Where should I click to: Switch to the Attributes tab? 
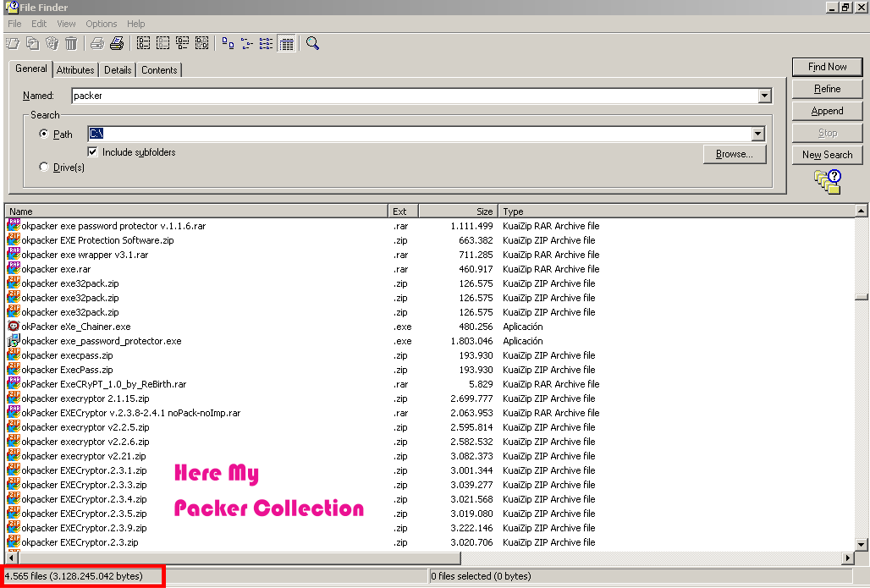pyautogui.click(x=75, y=70)
